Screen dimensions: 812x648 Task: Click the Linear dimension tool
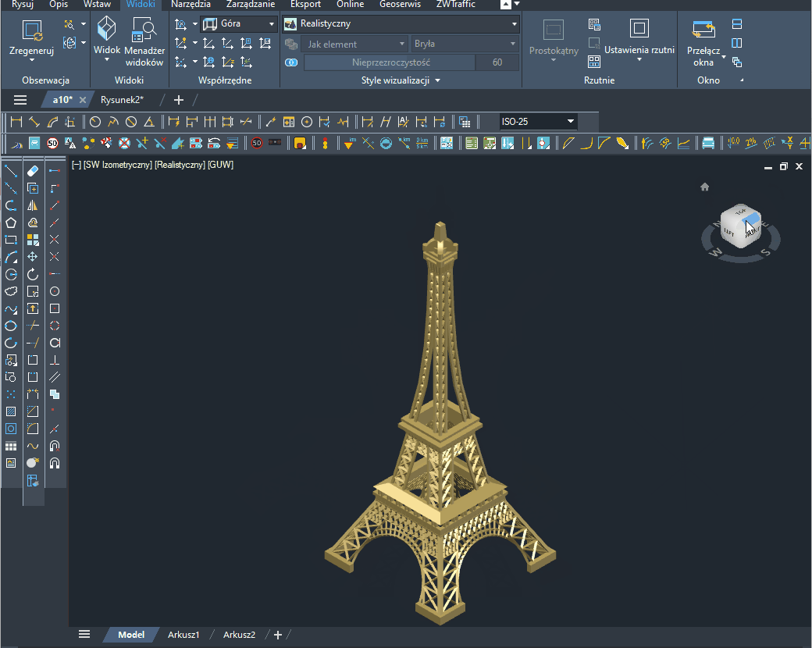16,122
